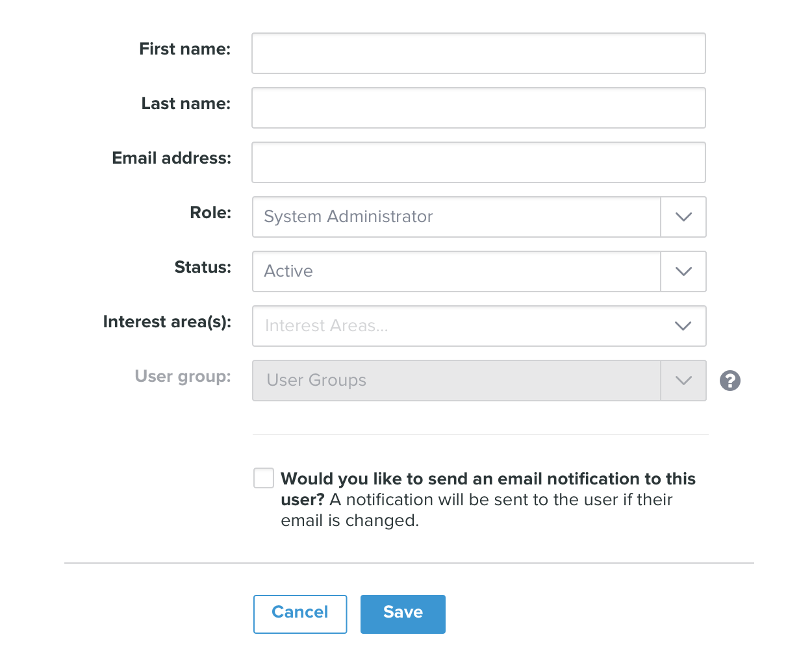Screen dimensions: 812x665
Task: Open the Active status selector
Action: point(456,271)
